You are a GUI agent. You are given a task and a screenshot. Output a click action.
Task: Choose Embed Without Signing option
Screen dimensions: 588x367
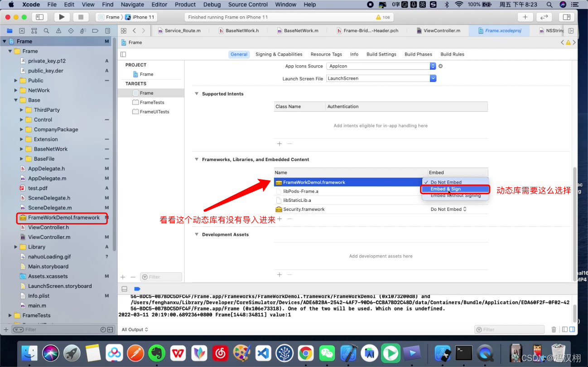455,195
